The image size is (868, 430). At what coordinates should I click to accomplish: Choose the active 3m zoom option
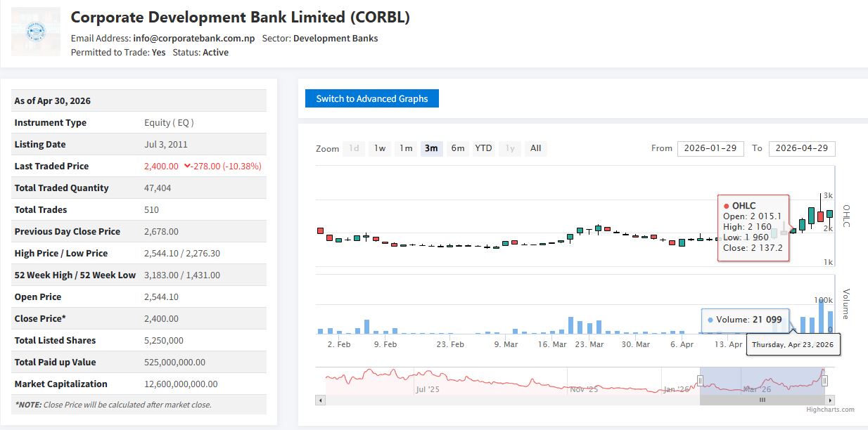431,148
